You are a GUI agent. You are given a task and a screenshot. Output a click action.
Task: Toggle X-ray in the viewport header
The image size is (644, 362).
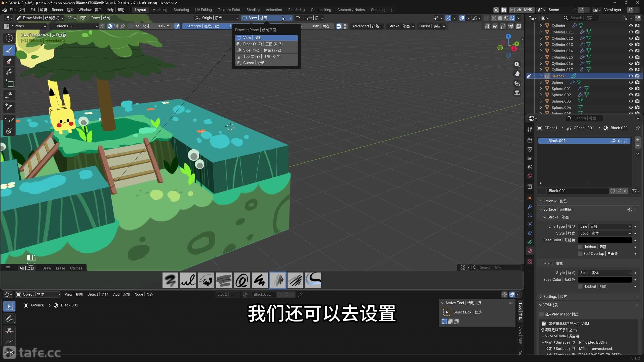click(x=486, y=18)
